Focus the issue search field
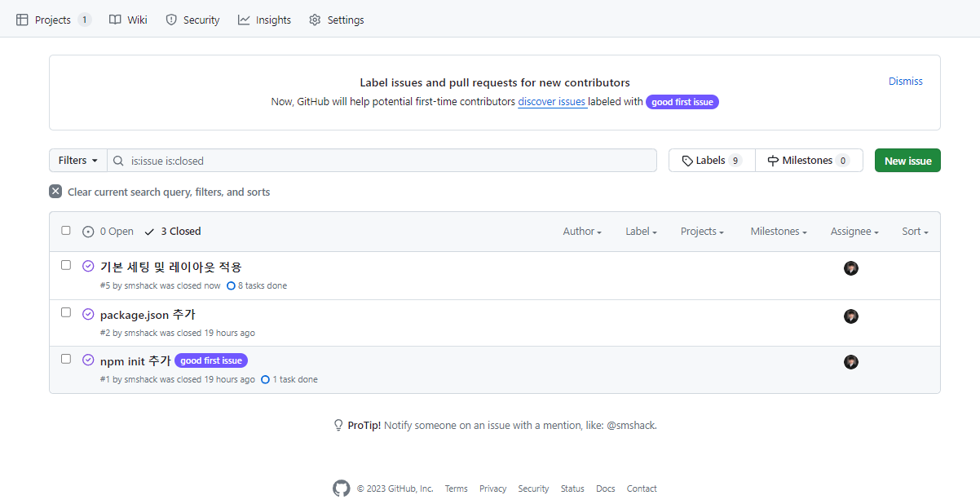 (x=382, y=161)
